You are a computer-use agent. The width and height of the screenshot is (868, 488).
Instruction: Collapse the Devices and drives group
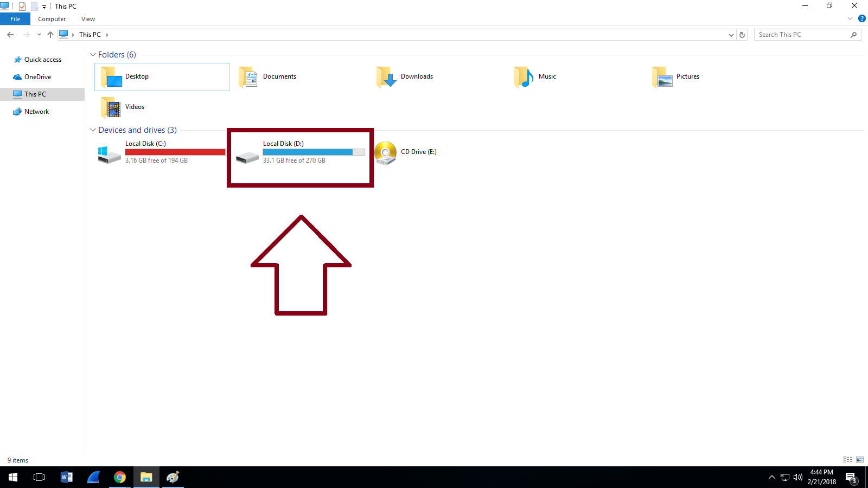pyautogui.click(x=93, y=130)
